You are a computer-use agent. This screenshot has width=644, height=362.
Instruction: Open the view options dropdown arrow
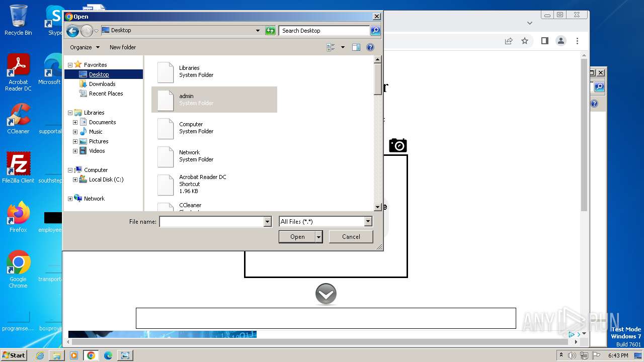coord(343,47)
